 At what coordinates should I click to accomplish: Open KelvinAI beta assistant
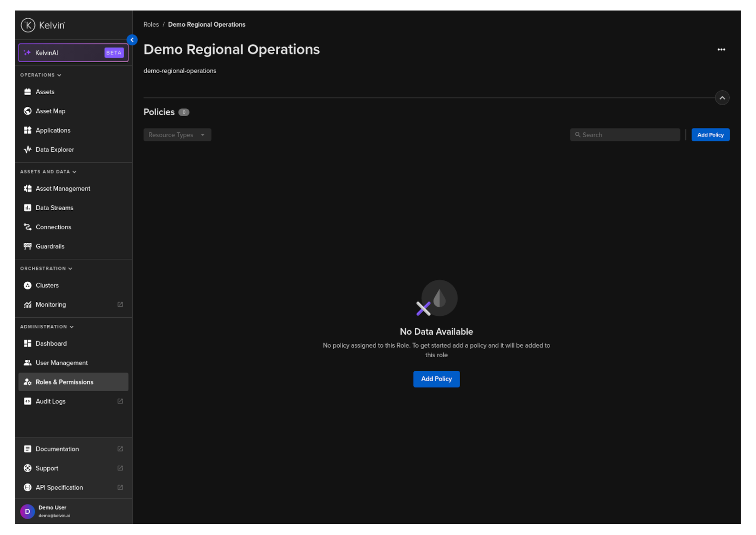point(73,53)
